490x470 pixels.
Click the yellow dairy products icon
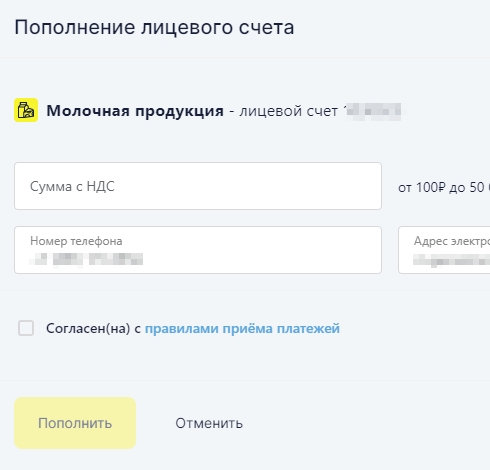[26, 110]
